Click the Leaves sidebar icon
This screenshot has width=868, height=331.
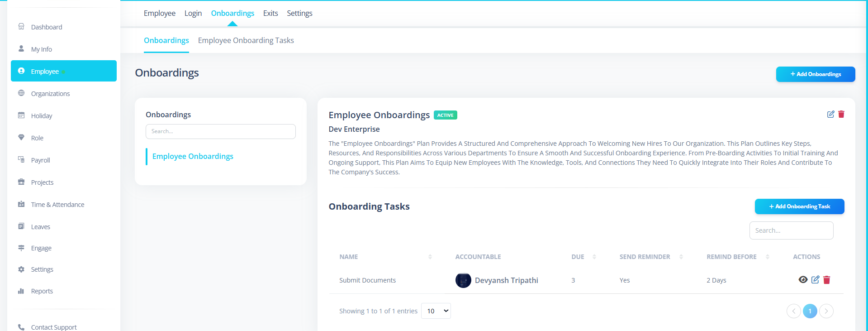(x=21, y=226)
